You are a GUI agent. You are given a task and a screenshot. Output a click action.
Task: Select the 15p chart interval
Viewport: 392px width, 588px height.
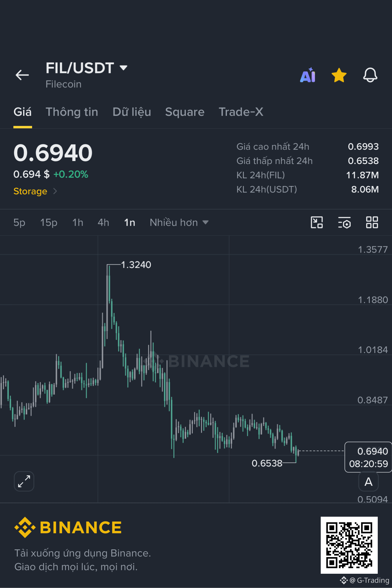click(49, 223)
